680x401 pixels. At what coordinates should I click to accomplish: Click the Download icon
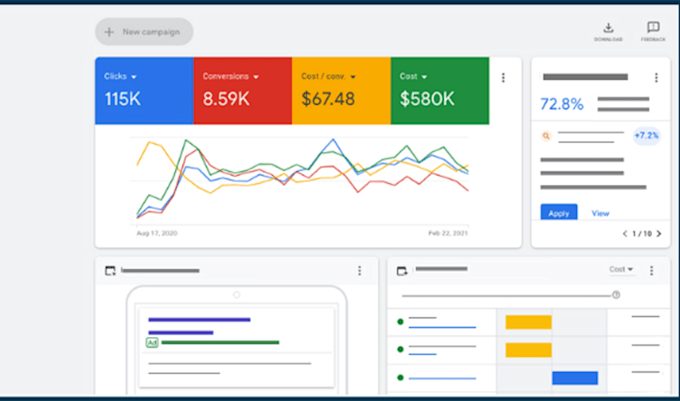click(608, 28)
